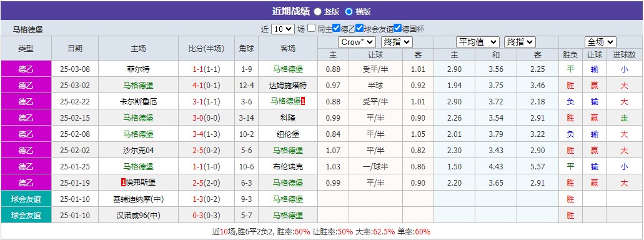Open the recent matches count dropdown
This screenshot has height=240, width=644.
[282, 29]
